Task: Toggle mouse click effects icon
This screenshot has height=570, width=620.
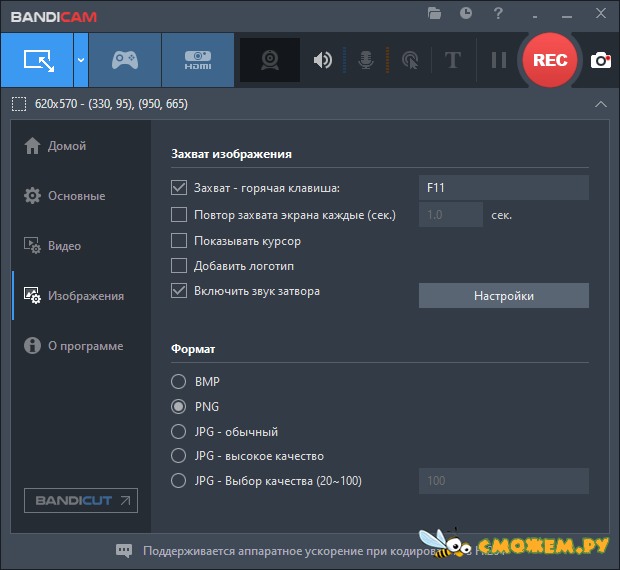Action: pos(410,60)
